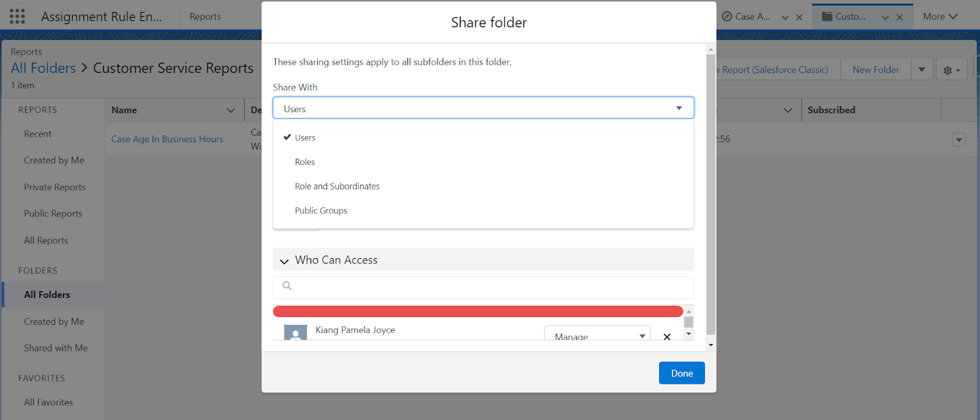The width and height of the screenshot is (980, 420).
Task: Click the Done button
Action: (x=682, y=373)
